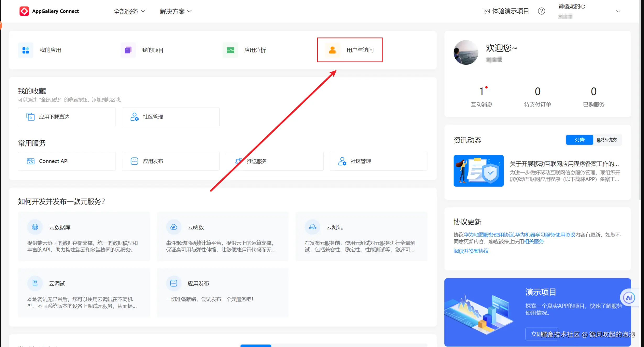The height and width of the screenshot is (347, 644).
Task: Open 应用分析 green chart icon
Action: tap(230, 50)
